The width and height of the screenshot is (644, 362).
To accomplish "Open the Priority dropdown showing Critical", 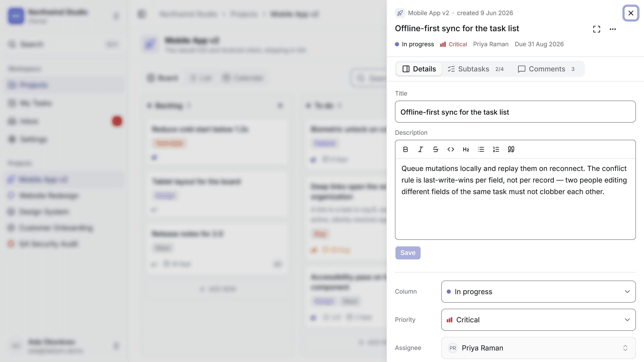I will click(x=538, y=320).
